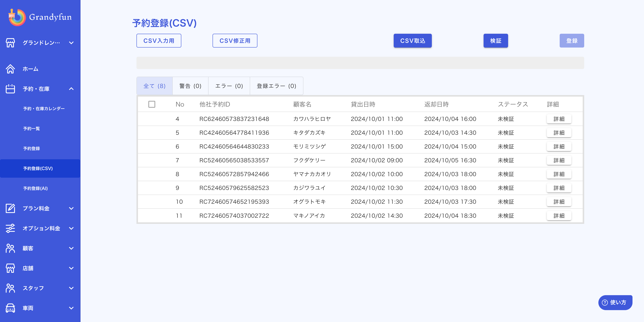Collapse the 予約・在庫 menu chevron
Screen dimensions: 644x322
click(71, 89)
